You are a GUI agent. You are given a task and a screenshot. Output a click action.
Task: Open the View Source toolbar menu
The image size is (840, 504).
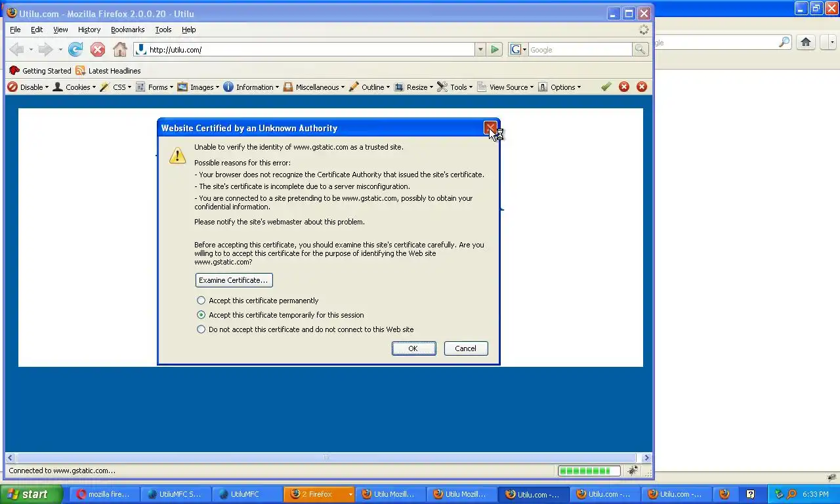pos(505,87)
